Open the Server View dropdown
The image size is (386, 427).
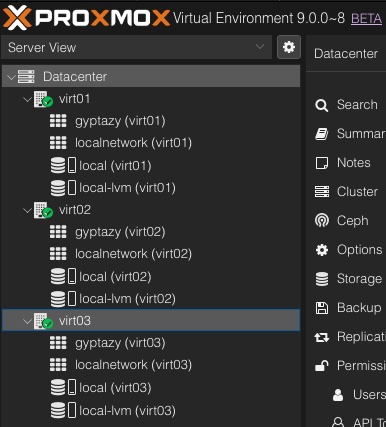point(137,47)
